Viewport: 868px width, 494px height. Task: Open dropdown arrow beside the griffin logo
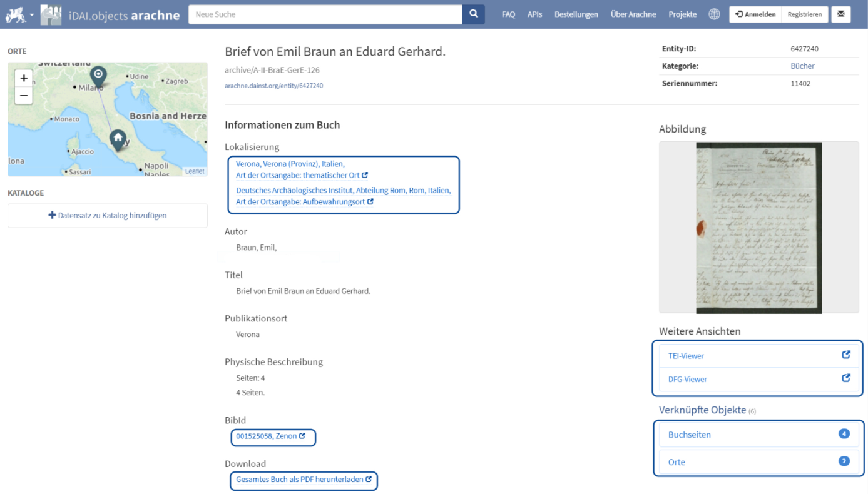point(32,14)
